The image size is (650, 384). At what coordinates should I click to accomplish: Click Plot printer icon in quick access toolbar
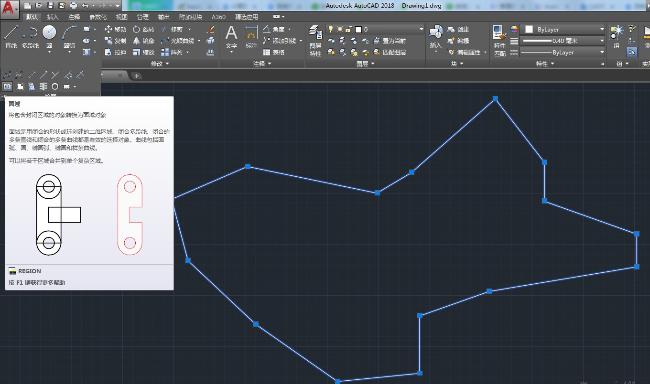(x=74, y=5)
